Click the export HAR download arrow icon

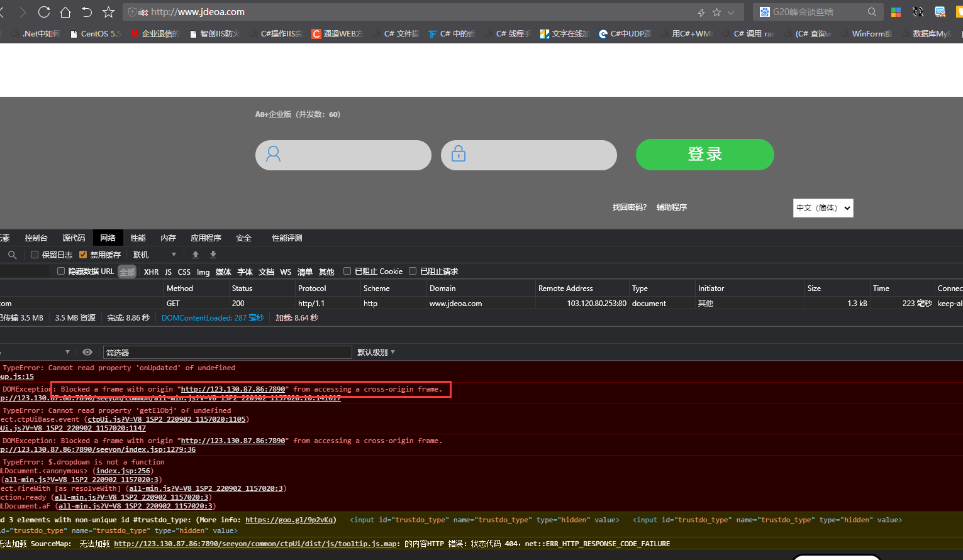coord(213,255)
